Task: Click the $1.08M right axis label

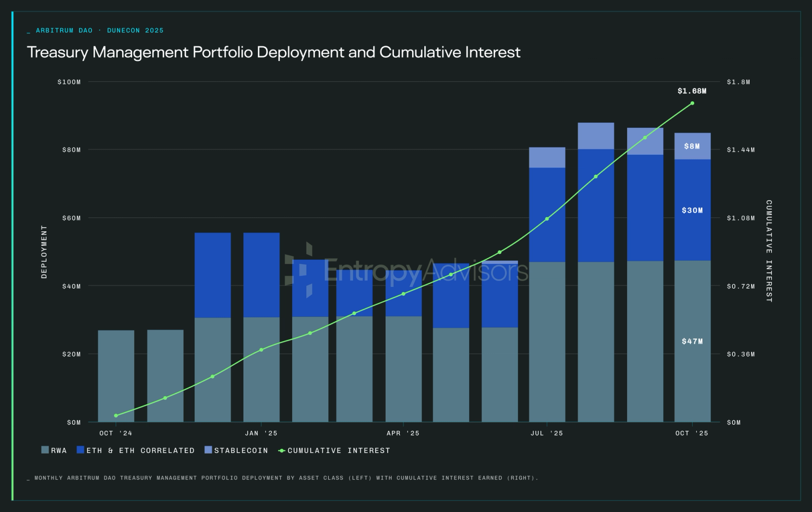Action: [x=741, y=218]
